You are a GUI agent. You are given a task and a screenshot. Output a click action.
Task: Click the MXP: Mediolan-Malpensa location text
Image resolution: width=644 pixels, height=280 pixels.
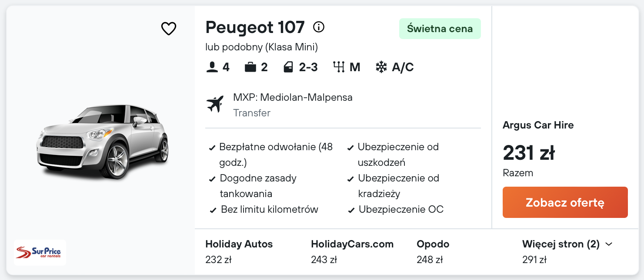pos(293,97)
